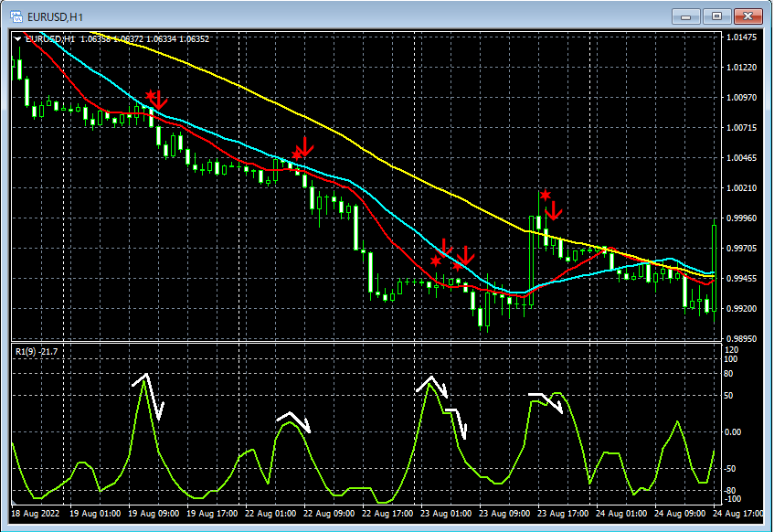774x532 pixels.
Task: Select the 0.99455 price scale label
Action: [x=741, y=278]
